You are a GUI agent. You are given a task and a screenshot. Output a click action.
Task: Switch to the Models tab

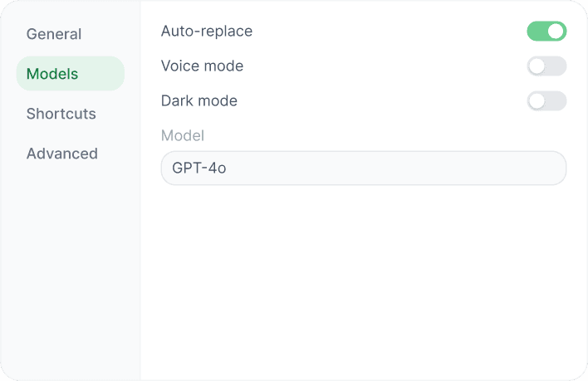(x=52, y=74)
